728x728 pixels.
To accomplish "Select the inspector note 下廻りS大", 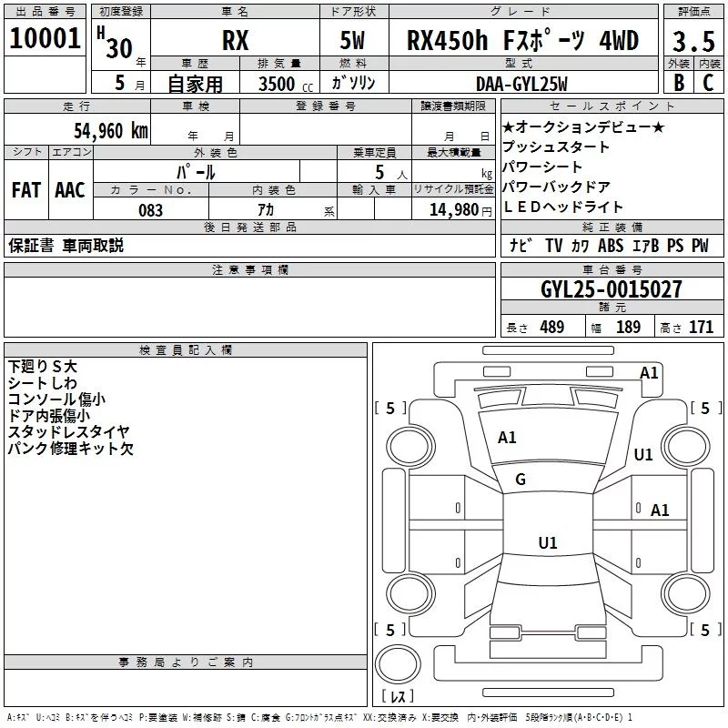I will [42, 367].
